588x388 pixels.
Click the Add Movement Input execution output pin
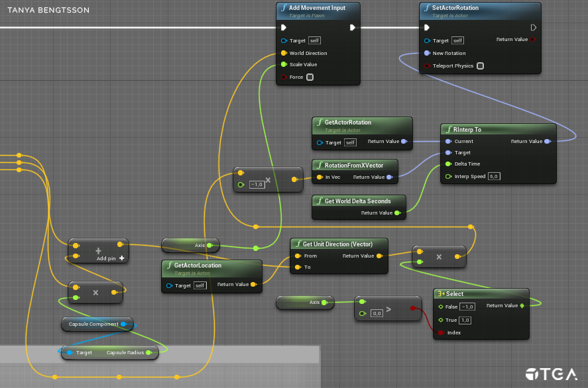[352, 27]
